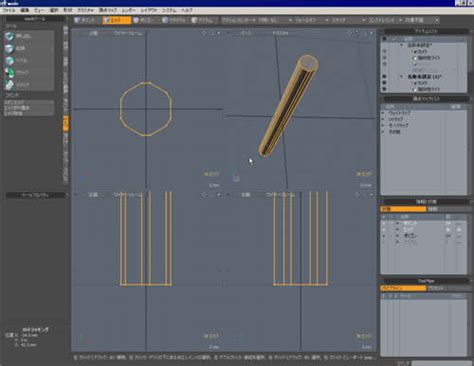Screen dimensions: 474x366
Task: Change the top-left viewport ワイヤーフレーム shading
Action: [128, 33]
